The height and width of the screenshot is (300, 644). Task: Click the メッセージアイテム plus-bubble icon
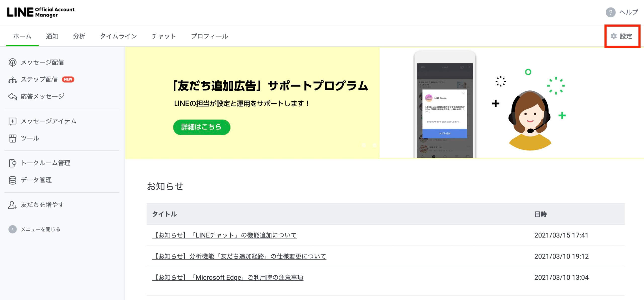coord(12,121)
